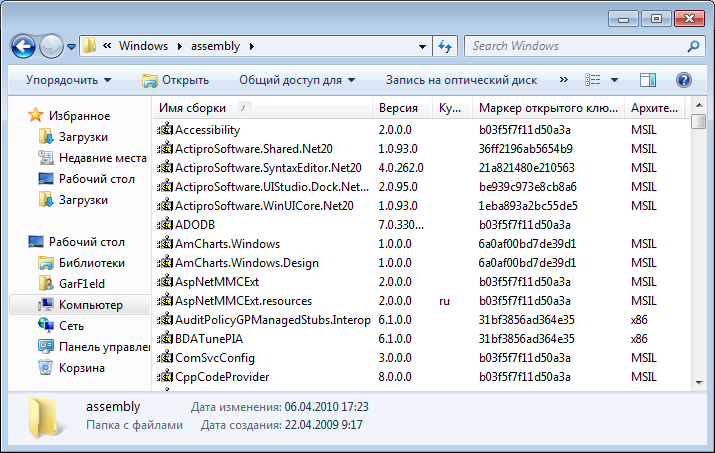This screenshot has width=715, height=453.
Task: Click the Избранное star icon
Action: pos(36,115)
